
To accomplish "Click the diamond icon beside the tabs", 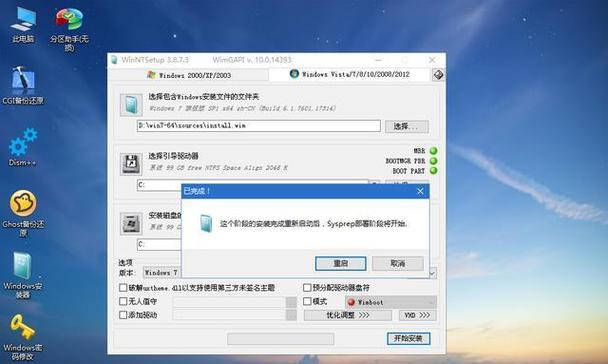I will pos(438,75).
